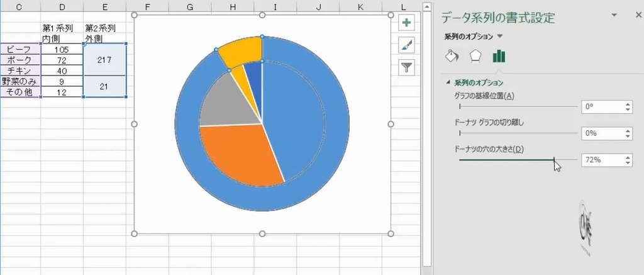Click the yellow outer ring slice

(242, 52)
